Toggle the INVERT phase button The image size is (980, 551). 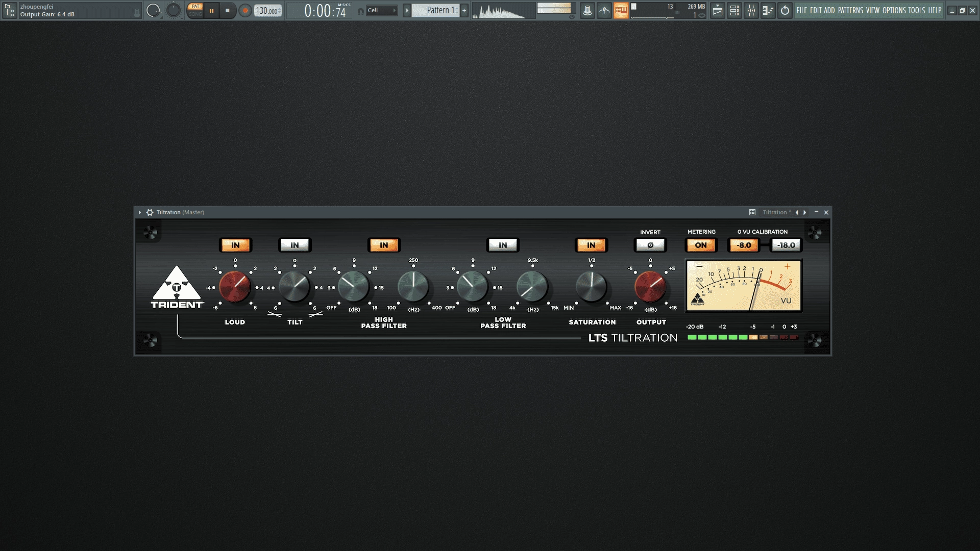(650, 245)
